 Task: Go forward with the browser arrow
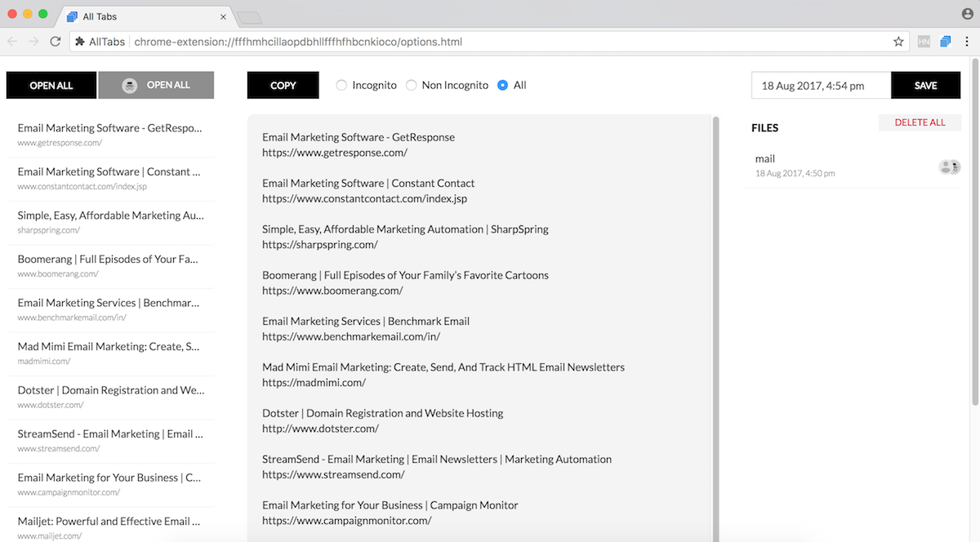[x=34, y=41]
